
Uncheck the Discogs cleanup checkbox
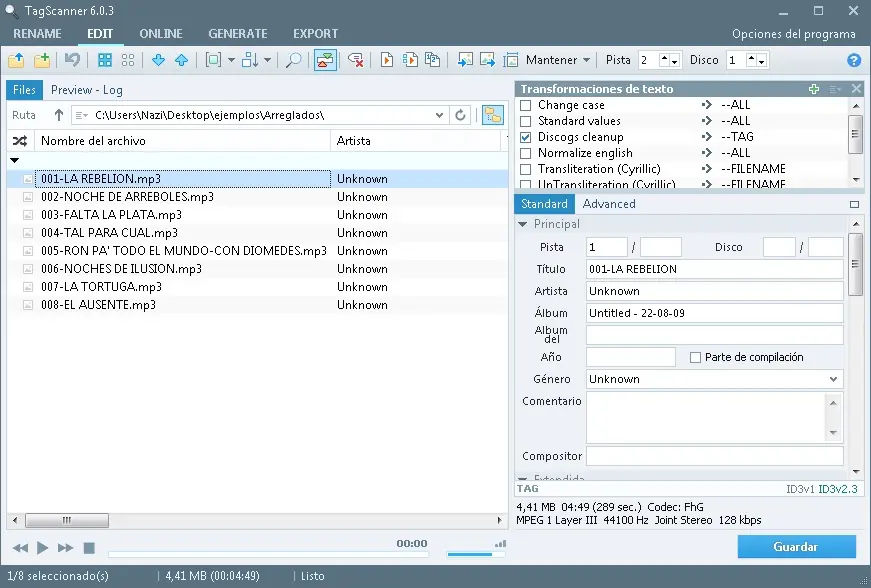pos(525,137)
